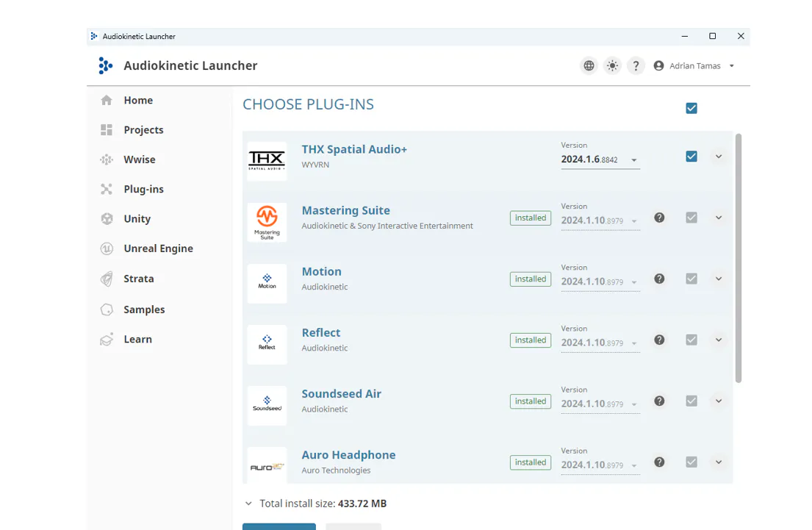The width and height of the screenshot is (812, 530).
Task: Open Soundseed Air version dropdown
Action: [600, 404]
